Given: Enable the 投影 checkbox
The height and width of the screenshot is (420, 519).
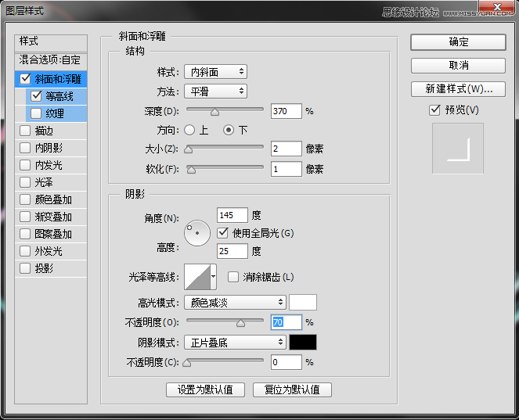Looking at the screenshot, I should point(26,268).
